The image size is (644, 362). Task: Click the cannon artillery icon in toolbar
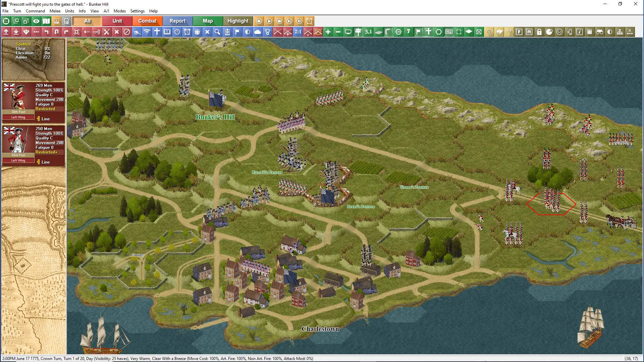(137, 32)
